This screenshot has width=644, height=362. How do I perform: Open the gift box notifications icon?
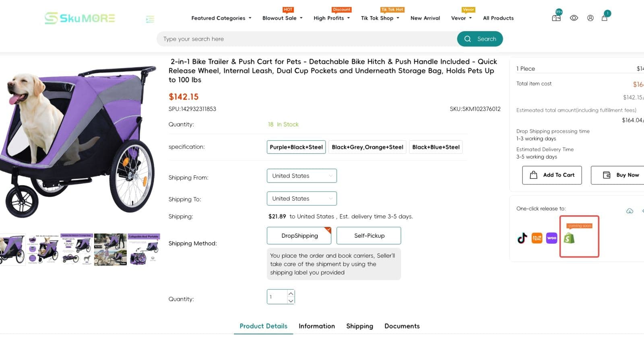pos(556,18)
